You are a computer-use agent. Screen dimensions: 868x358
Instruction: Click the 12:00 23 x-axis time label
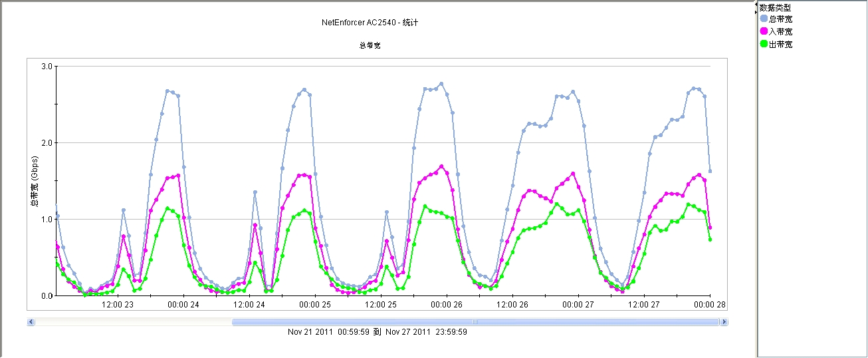[118, 304]
